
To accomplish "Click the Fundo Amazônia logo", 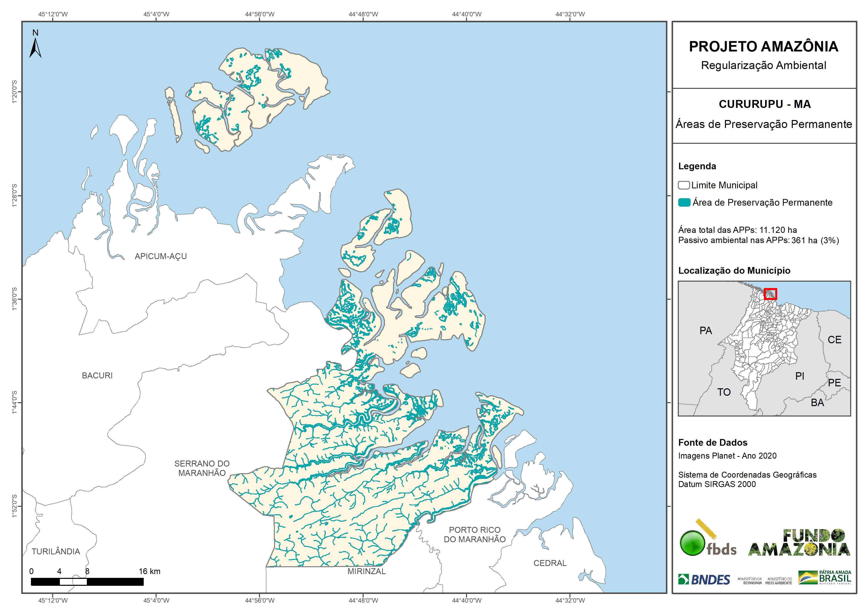I will (x=799, y=543).
